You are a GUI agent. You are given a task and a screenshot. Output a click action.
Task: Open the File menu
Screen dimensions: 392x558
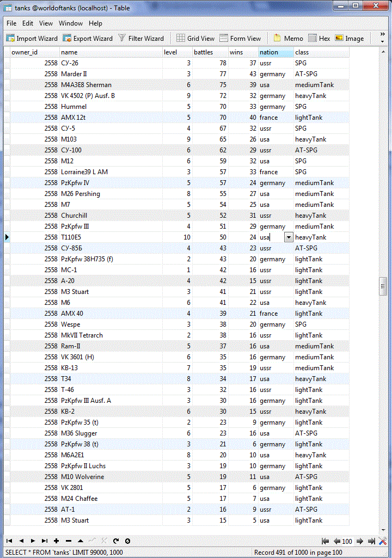click(11, 23)
